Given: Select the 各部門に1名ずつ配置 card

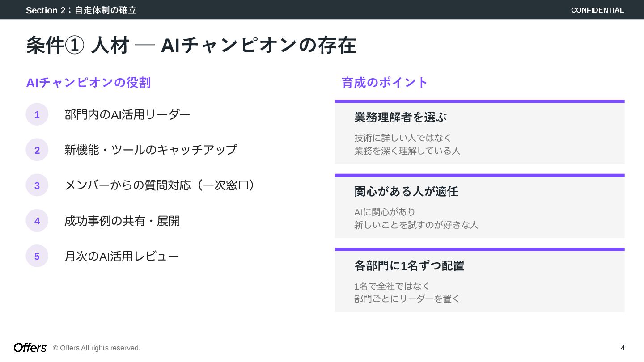Looking at the screenshot, I should [479, 280].
